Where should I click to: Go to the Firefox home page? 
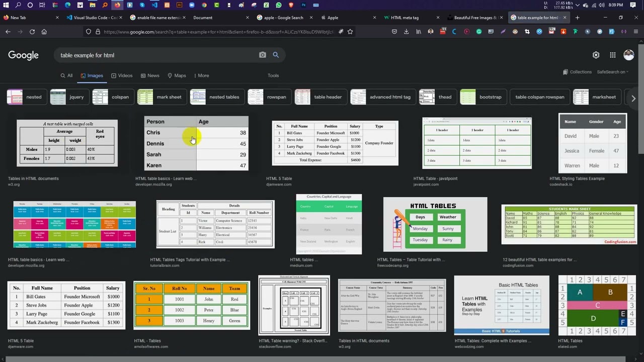[44, 32]
